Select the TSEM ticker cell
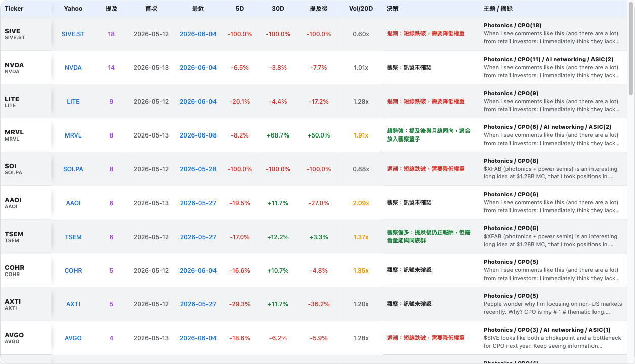The width and height of the screenshot is (635, 364). click(x=26, y=237)
